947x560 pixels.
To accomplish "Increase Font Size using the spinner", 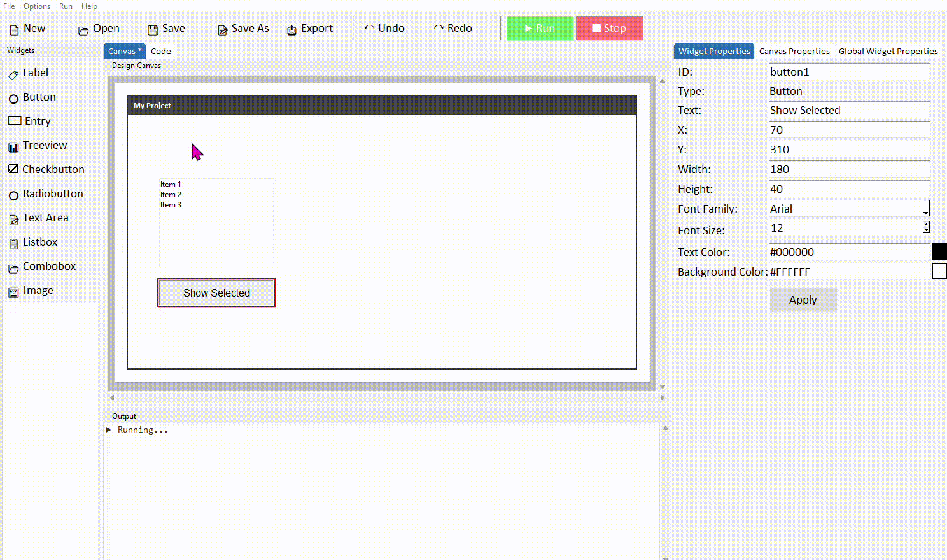I will pyautogui.click(x=926, y=225).
